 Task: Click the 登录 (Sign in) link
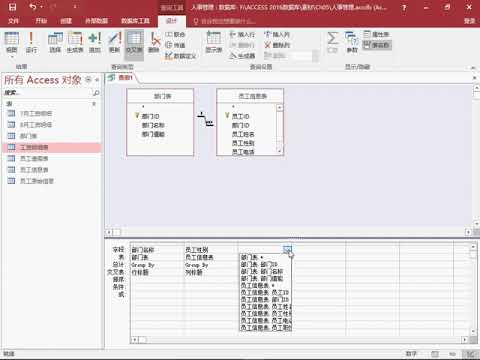(470, 21)
